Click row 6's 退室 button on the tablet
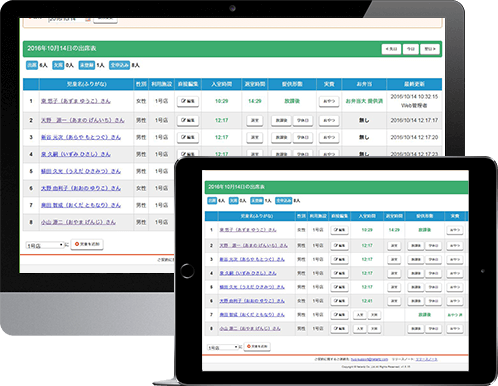Viewport: 498px width, 386px height. click(394, 301)
